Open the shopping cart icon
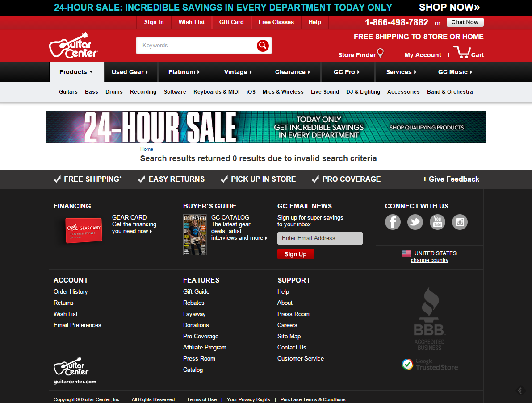This screenshot has width=532, height=403. pyautogui.click(x=462, y=52)
